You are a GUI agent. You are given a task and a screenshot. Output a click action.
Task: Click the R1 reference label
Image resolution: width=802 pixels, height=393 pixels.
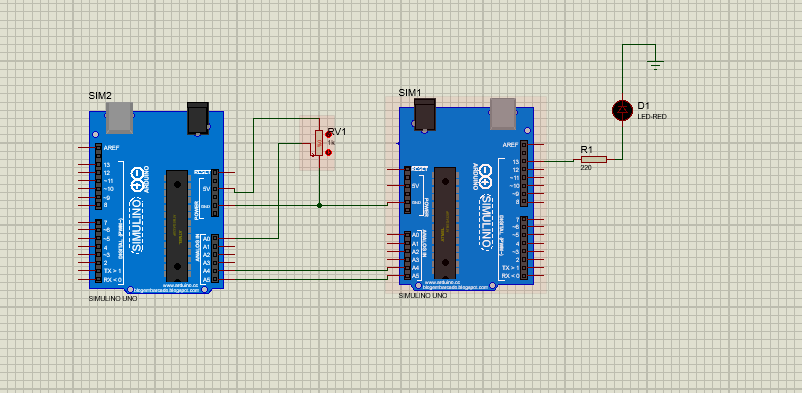(x=586, y=150)
